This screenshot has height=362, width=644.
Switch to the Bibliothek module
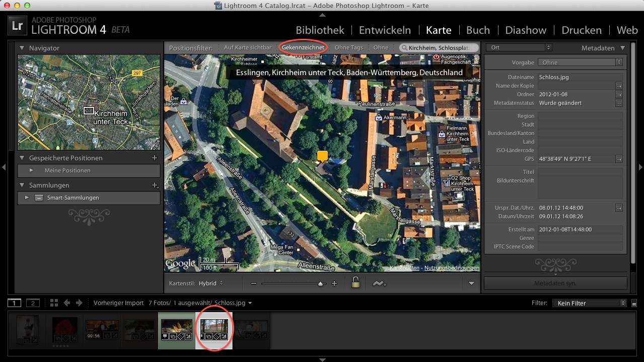(x=320, y=30)
